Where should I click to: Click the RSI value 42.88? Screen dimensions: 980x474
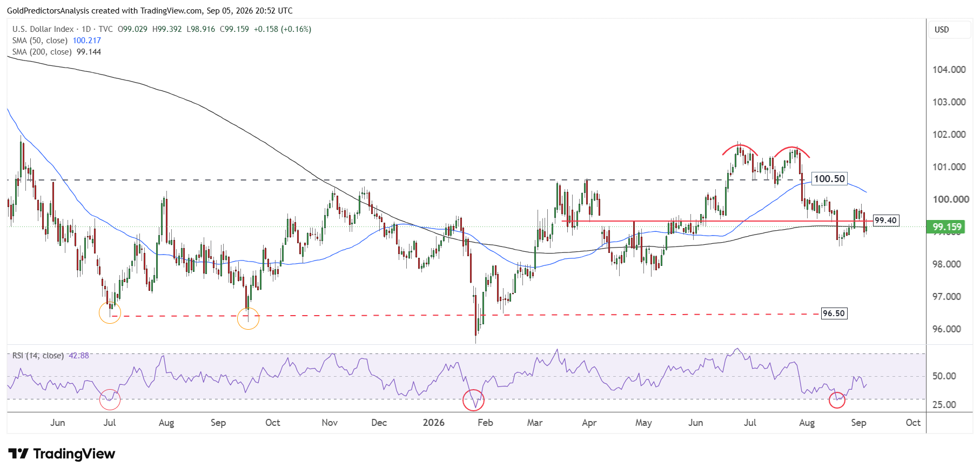pos(79,356)
